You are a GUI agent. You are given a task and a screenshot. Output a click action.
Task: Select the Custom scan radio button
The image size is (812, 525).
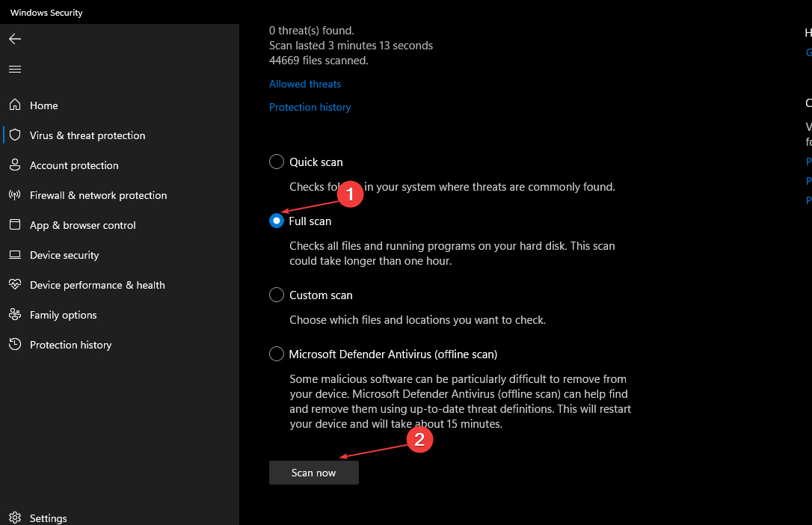click(277, 295)
